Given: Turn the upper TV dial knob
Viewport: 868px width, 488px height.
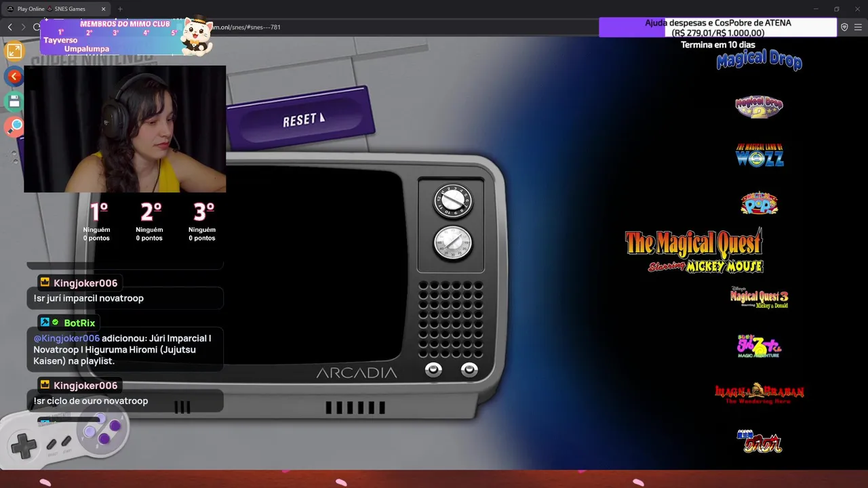Looking at the screenshot, I should 452,201.
